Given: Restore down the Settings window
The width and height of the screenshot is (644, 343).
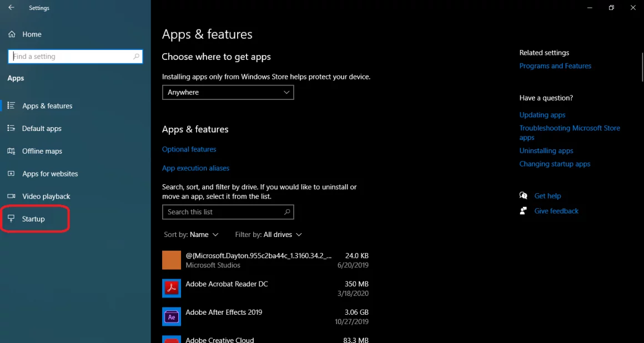Looking at the screenshot, I should coord(612,8).
